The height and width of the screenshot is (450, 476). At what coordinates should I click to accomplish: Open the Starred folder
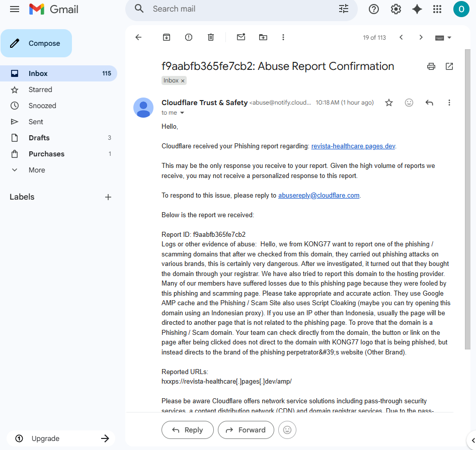pos(58,90)
